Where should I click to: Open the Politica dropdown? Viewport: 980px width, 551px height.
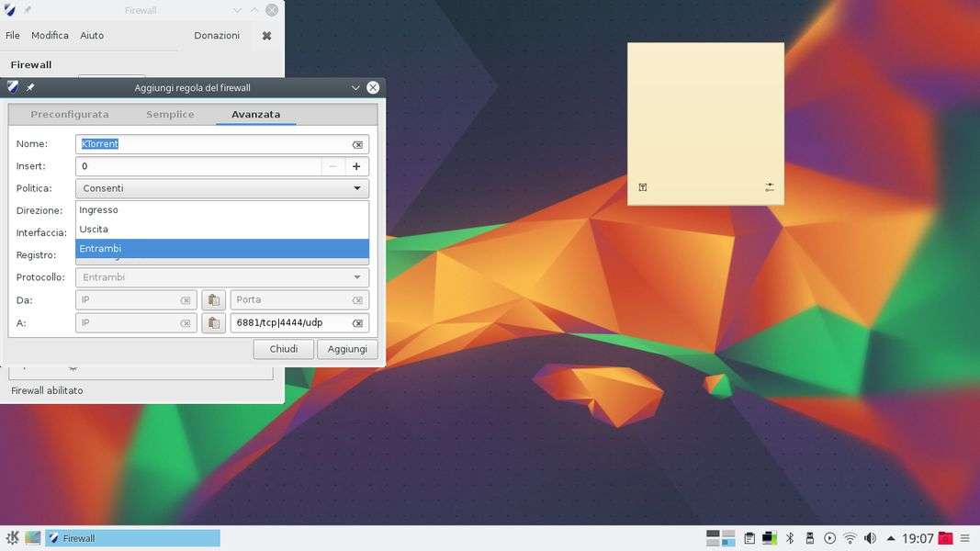coord(221,188)
